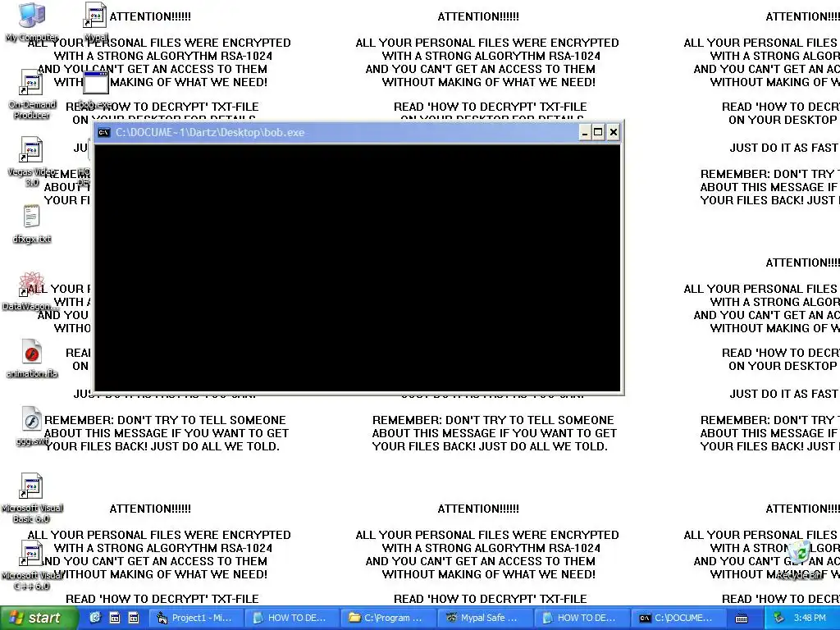The height and width of the screenshot is (630, 840).
Task: Click the on-screen keyboard icon on taskbar
Action: click(x=742, y=619)
